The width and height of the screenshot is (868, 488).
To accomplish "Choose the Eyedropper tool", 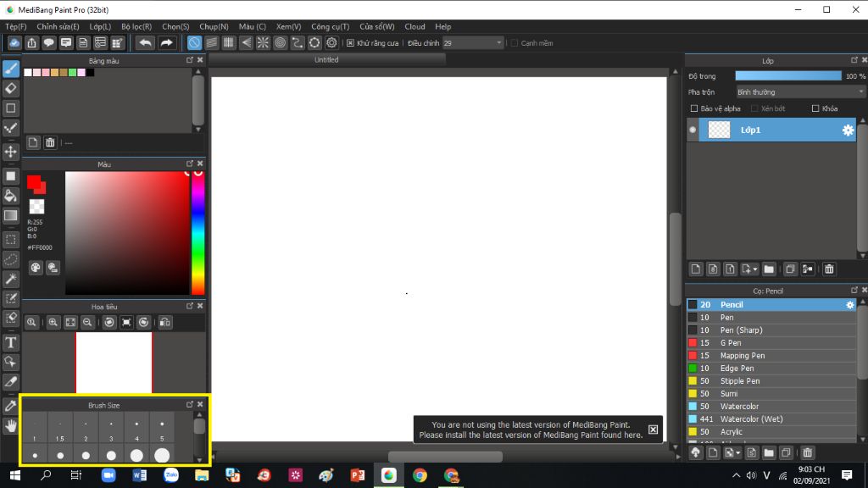I will click(11, 406).
